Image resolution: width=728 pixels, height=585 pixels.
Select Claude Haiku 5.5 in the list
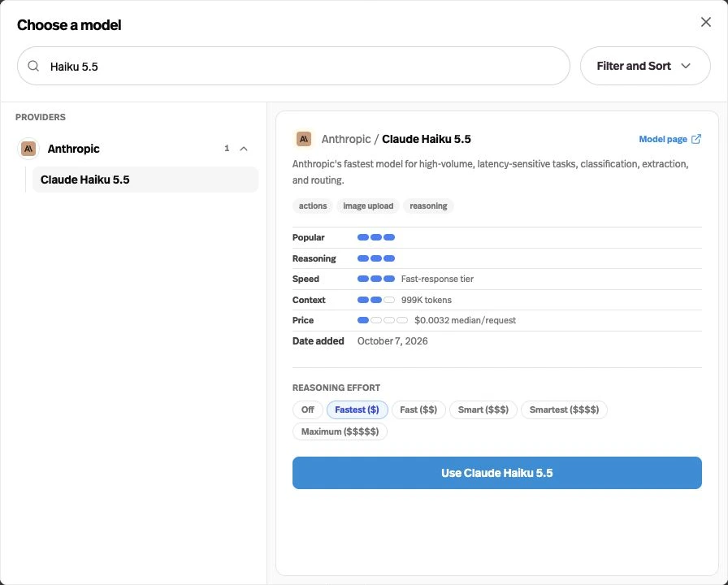coord(145,180)
